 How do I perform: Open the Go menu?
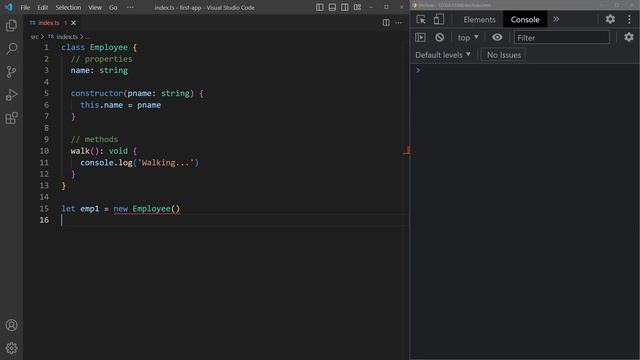113,7
